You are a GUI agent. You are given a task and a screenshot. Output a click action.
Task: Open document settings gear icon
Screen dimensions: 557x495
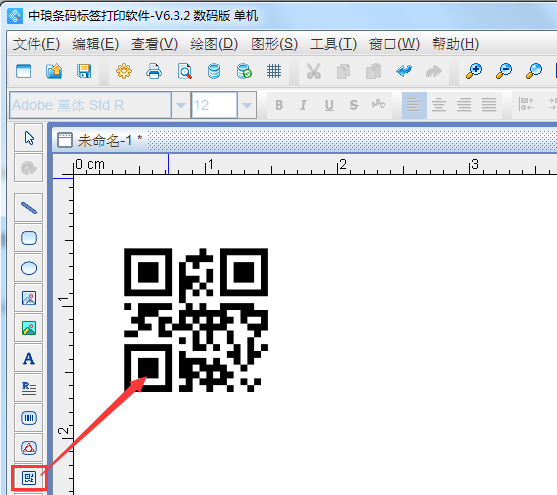tap(124, 71)
